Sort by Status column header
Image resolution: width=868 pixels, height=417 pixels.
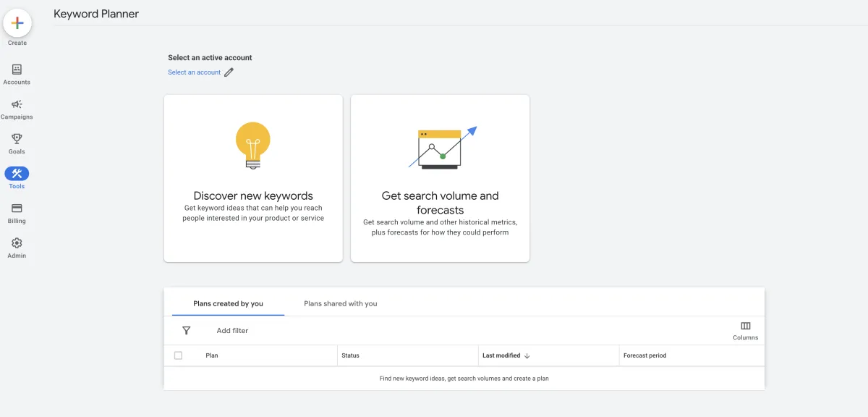[350, 355]
